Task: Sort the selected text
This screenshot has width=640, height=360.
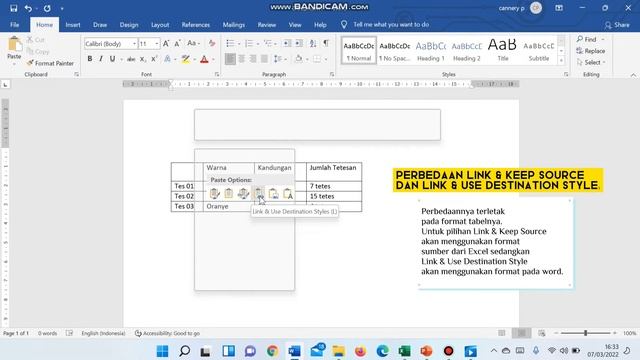Action: point(313,43)
